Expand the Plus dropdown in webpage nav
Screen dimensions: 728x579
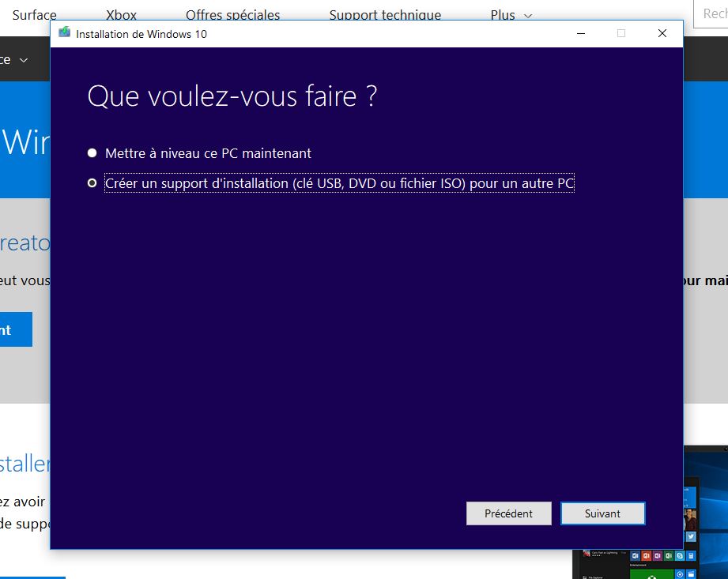pos(511,15)
